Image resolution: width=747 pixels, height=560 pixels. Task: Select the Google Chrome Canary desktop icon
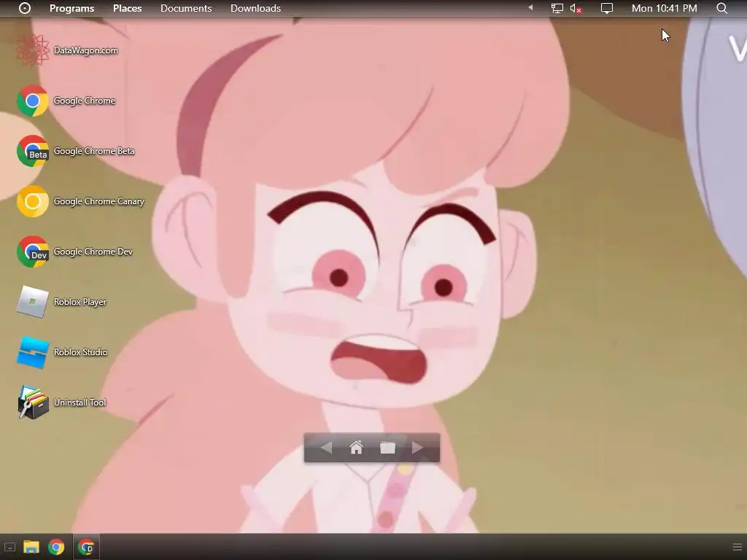coord(33,201)
